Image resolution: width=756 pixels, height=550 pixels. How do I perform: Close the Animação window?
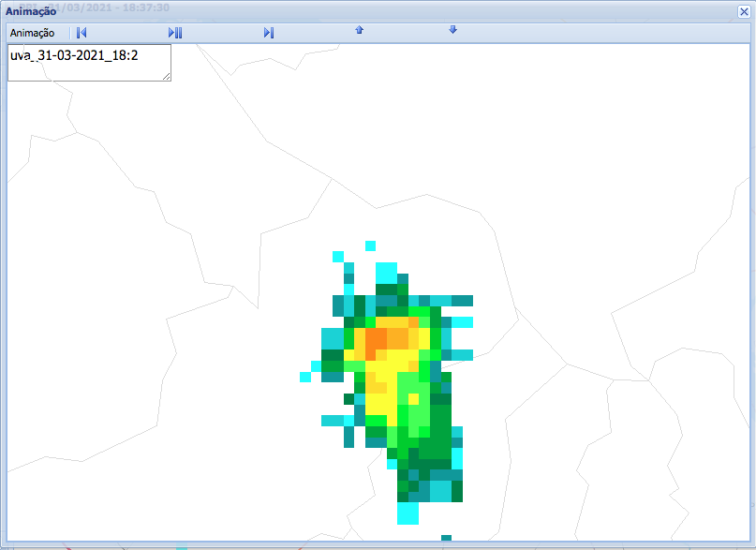click(743, 8)
